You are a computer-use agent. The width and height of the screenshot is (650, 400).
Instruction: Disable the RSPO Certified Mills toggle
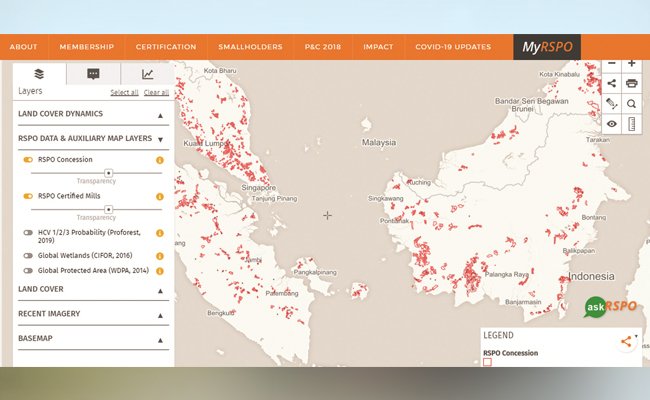click(28, 196)
